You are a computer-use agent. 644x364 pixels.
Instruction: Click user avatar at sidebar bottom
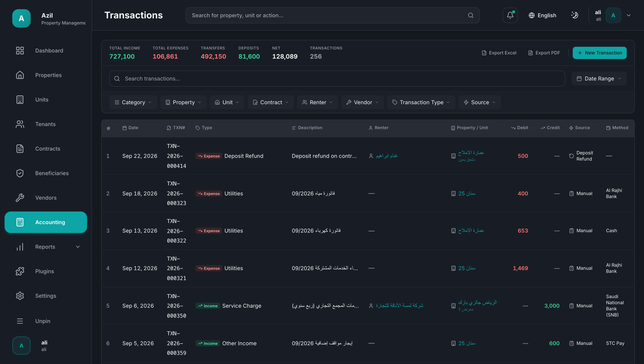[21, 346]
